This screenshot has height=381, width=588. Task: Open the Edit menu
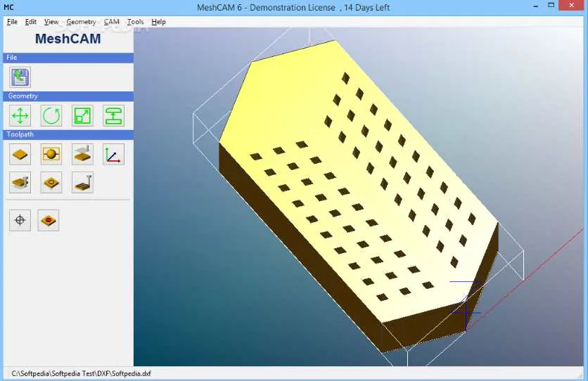click(31, 22)
